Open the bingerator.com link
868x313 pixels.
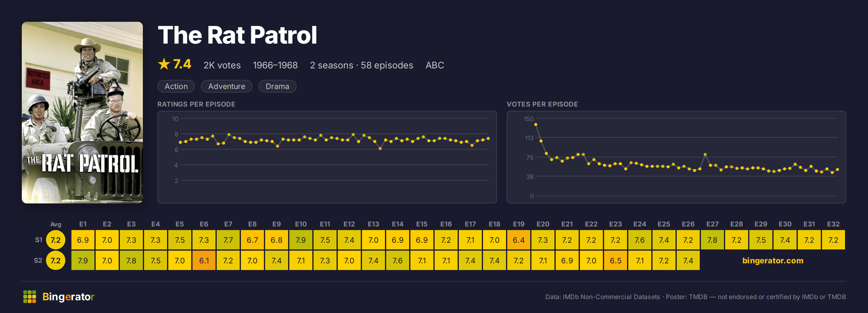[773, 260]
